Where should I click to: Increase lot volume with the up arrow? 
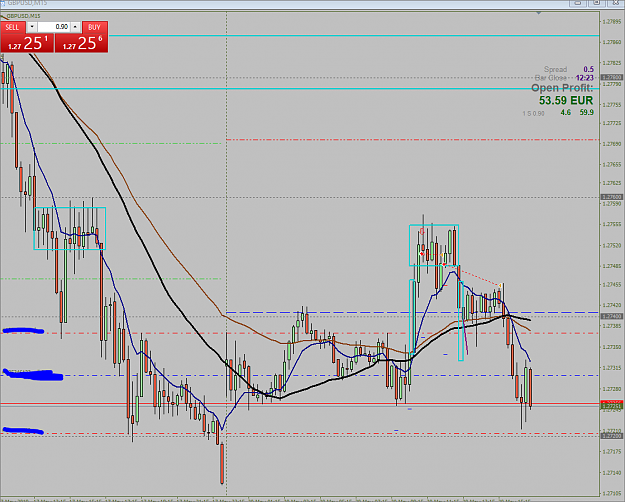click(x=76, y=27)
